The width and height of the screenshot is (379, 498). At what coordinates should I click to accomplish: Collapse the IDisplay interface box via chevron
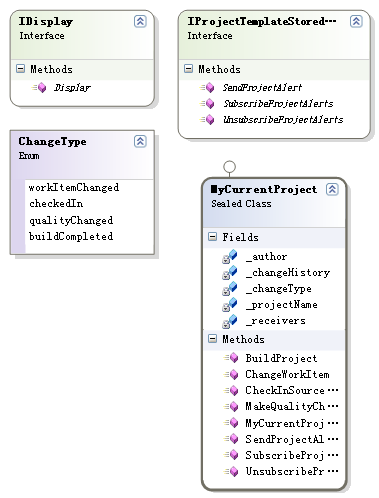[140, 21]
